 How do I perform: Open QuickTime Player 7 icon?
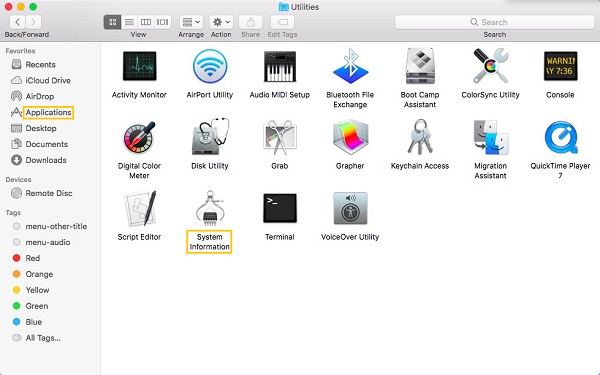pyautogui.click(x=560, y=137)
